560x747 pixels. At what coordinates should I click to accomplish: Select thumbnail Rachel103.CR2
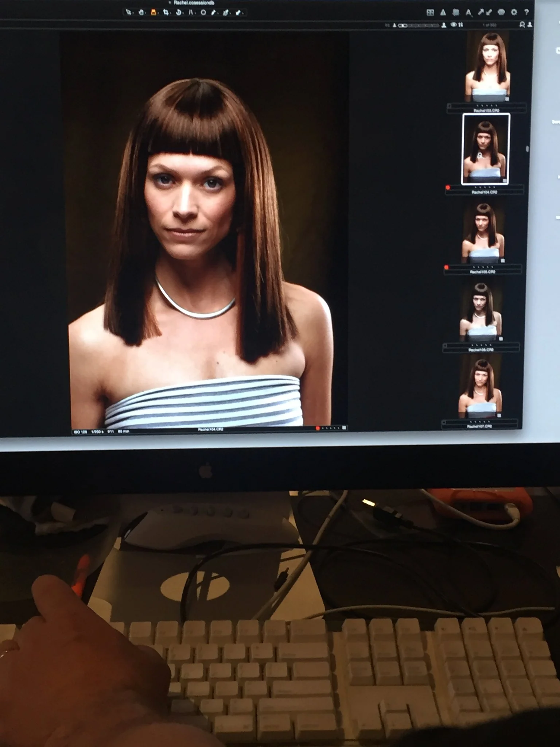(487, 67)
